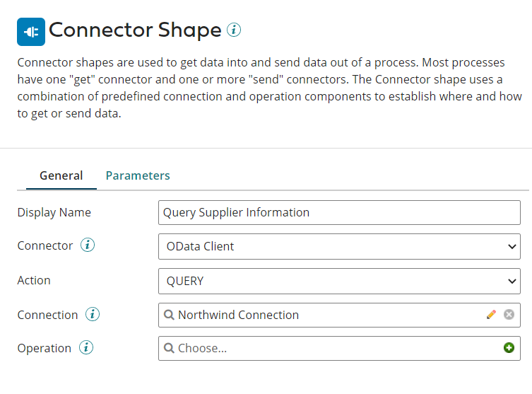Click the Display Name label

point(54,212)
